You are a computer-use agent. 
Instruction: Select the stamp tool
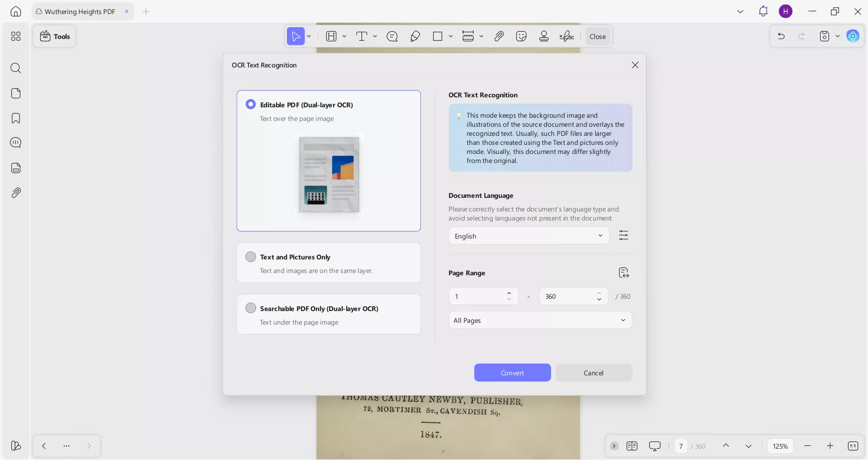(544, 36)
